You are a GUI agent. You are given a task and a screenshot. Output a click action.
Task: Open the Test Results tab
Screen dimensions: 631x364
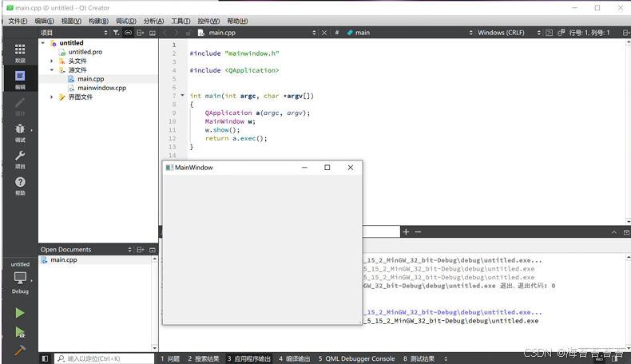pyautogui.click(x=419, y=358)
